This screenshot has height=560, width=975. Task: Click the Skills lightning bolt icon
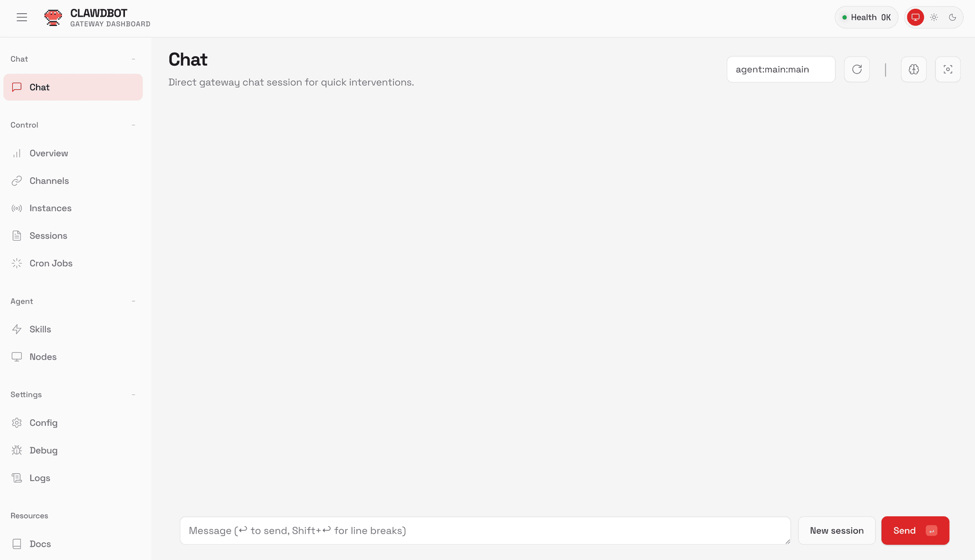[17, 329]
